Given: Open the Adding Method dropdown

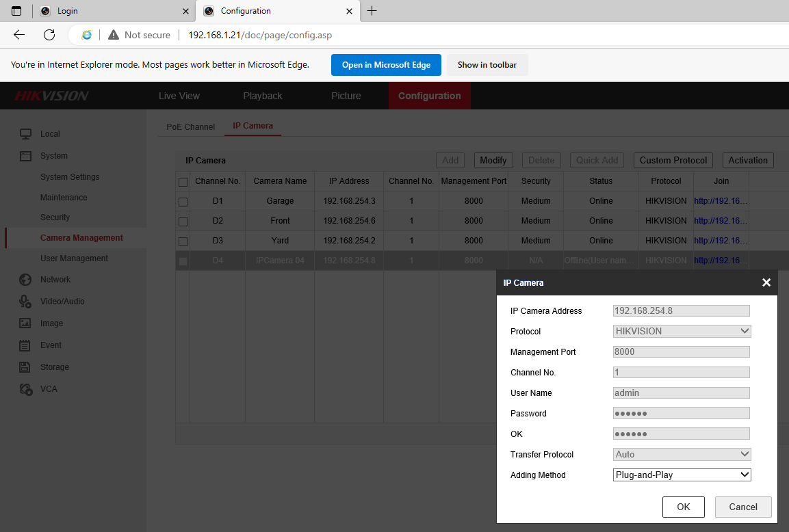Looking at the screenshot, I should (682, 475).
